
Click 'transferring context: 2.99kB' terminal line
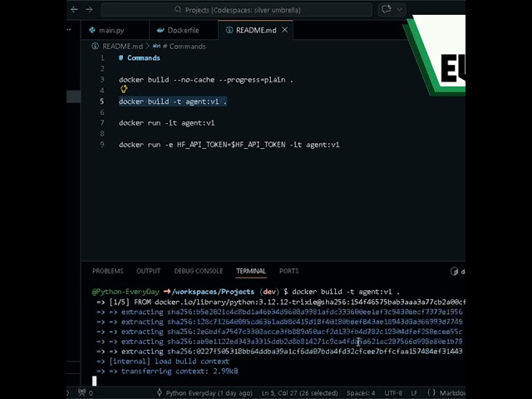(x=180, y=372)
